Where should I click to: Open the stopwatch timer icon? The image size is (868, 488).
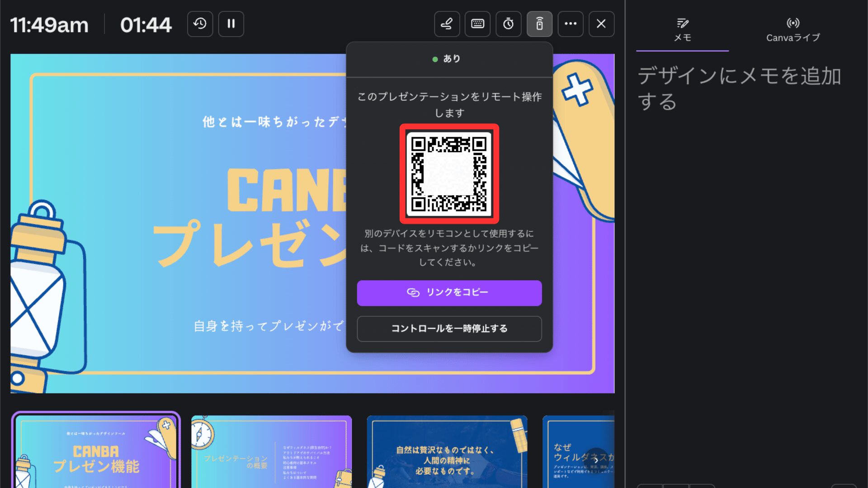click(x=509, y=24)
